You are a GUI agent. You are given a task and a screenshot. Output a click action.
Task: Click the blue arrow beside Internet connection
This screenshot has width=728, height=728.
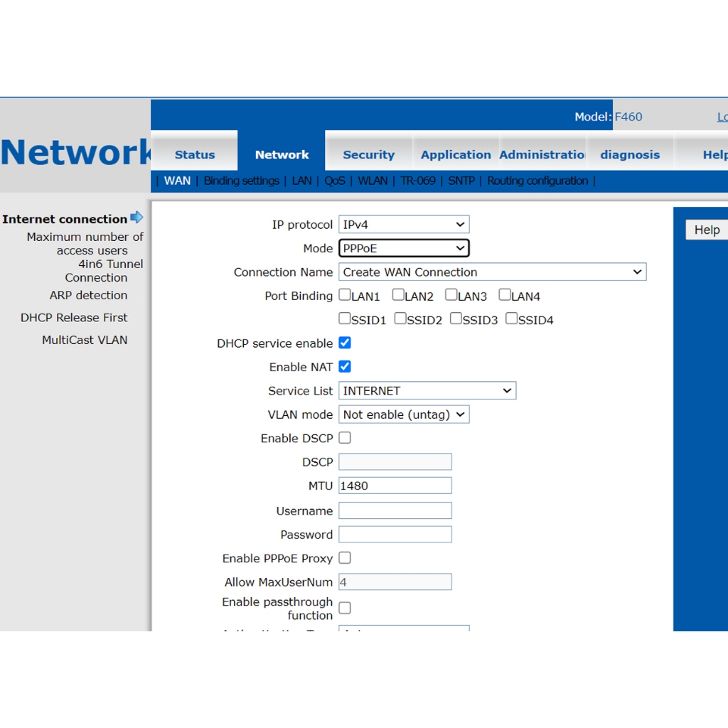136,218
